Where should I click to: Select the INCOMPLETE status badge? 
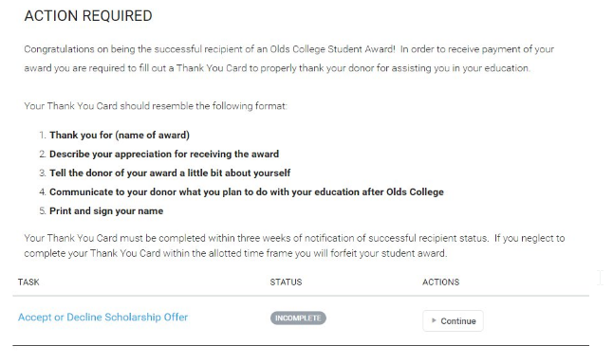[x=298, y=318]
